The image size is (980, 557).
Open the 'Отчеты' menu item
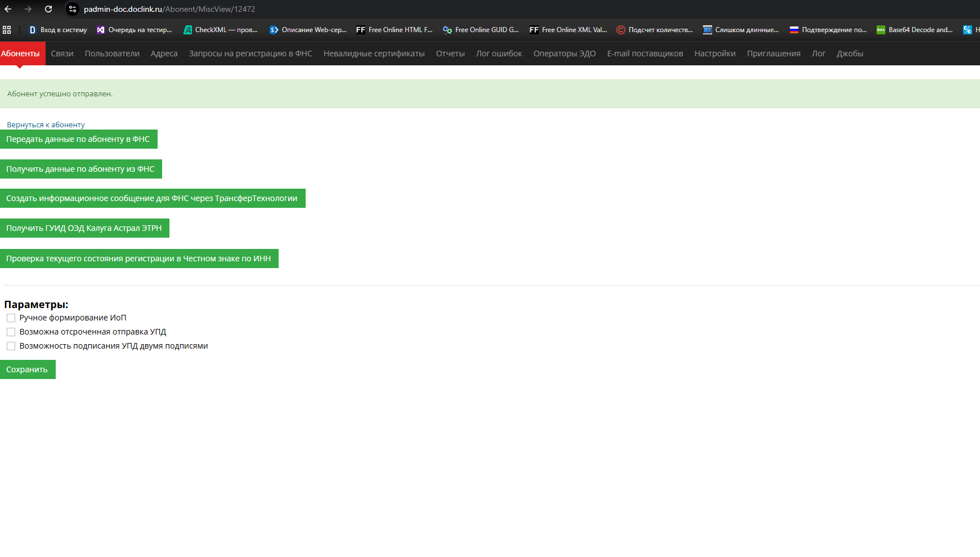click(x=450, y=54)
